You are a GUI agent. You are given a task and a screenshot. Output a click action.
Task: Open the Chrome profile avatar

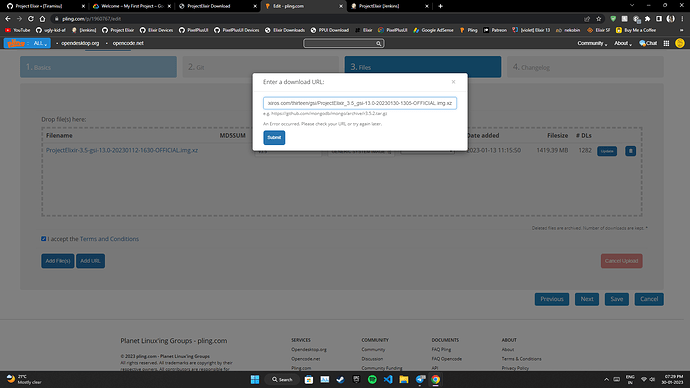point(671,19)
